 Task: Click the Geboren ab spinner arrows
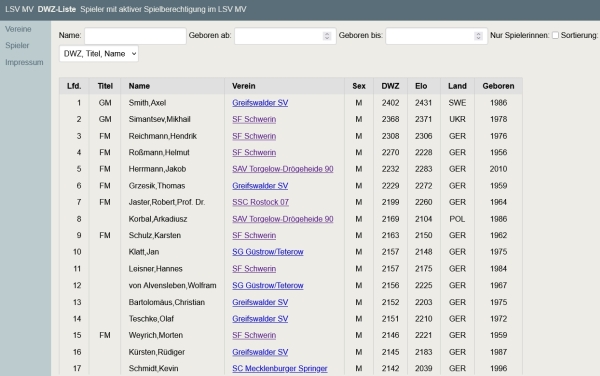coord(326,36)
